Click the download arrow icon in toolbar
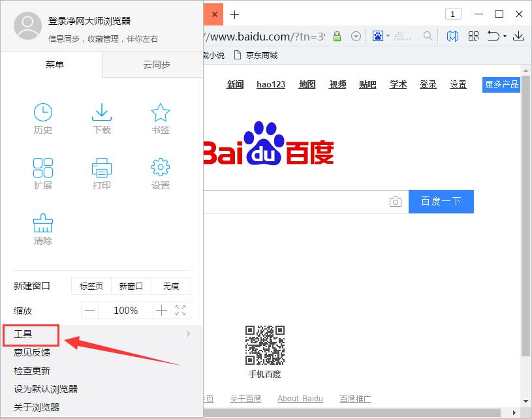Viewport: 532px width, 419px height. (x=519, y=36)
